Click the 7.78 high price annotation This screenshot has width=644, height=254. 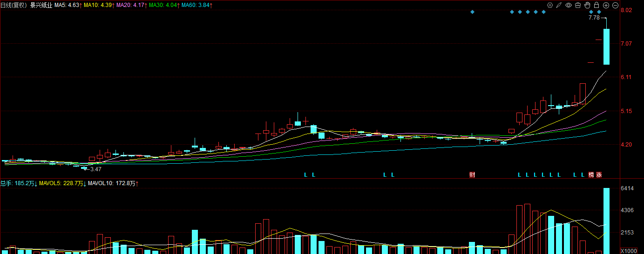[594, 18]
